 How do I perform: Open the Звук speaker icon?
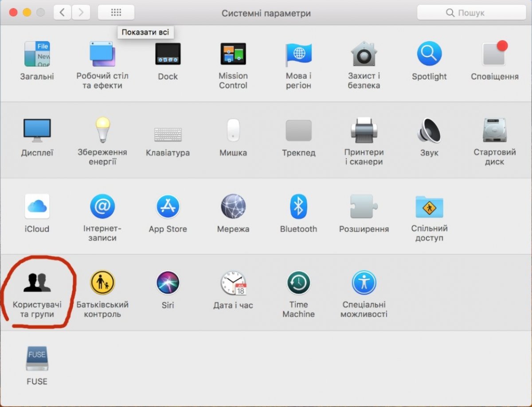pyautogui.click(x=429, y=130)
